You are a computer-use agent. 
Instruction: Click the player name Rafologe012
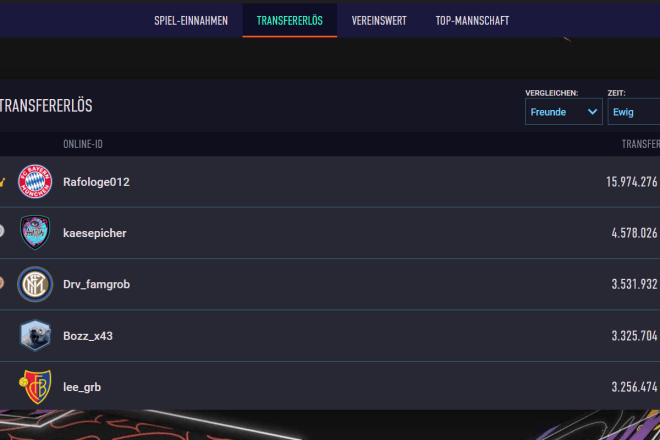(96, 182)
